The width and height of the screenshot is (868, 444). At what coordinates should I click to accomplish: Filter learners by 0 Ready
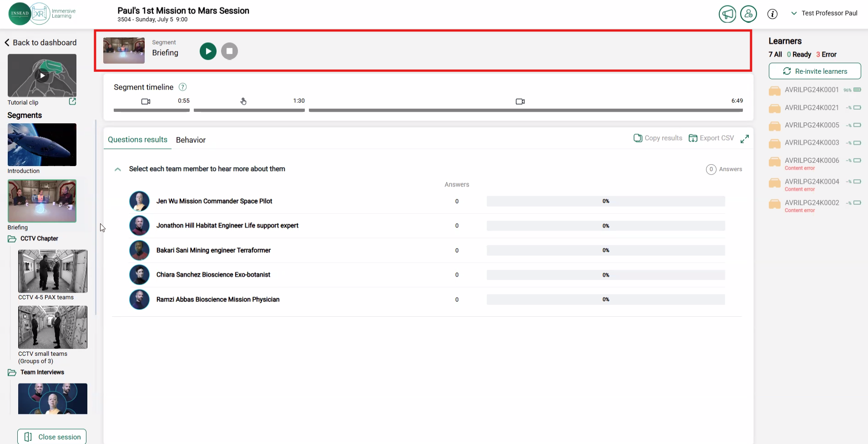click(x=799, y=54)
